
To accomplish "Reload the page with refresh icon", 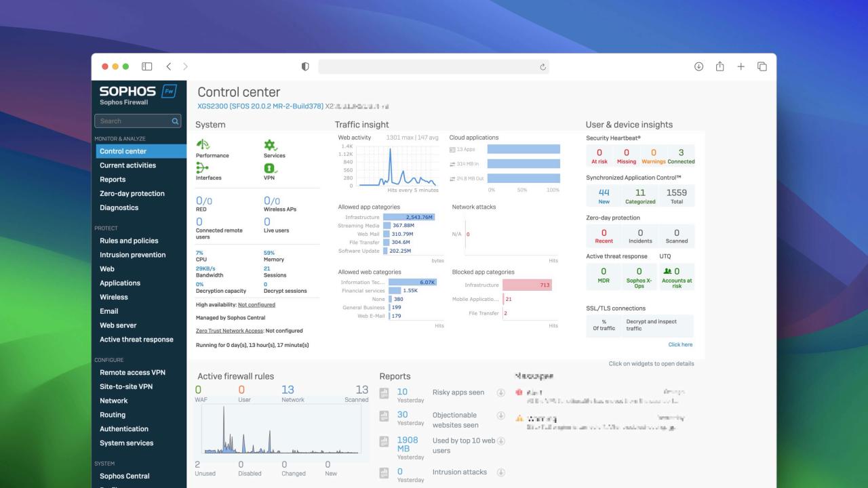I will (x=542, y=66).
